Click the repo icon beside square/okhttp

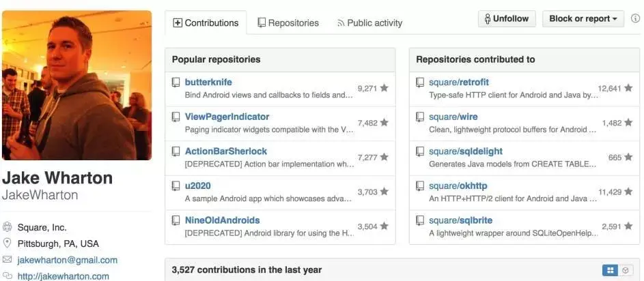click(421, 186)
